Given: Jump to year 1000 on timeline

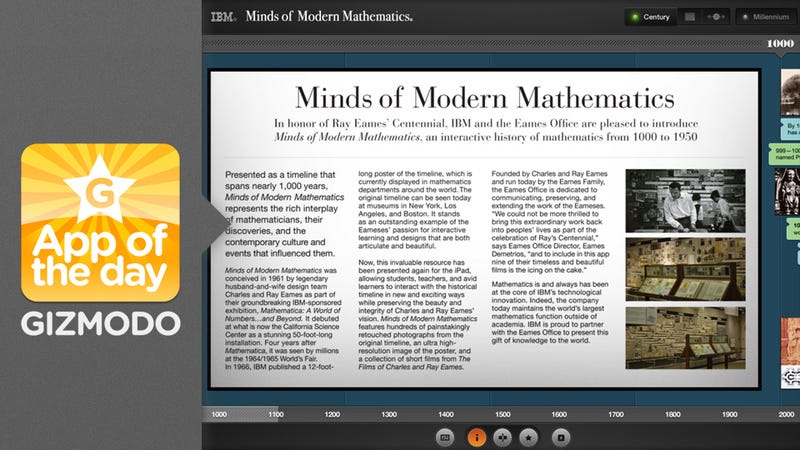Looking at the screenshot, I should tap(219, 414).
